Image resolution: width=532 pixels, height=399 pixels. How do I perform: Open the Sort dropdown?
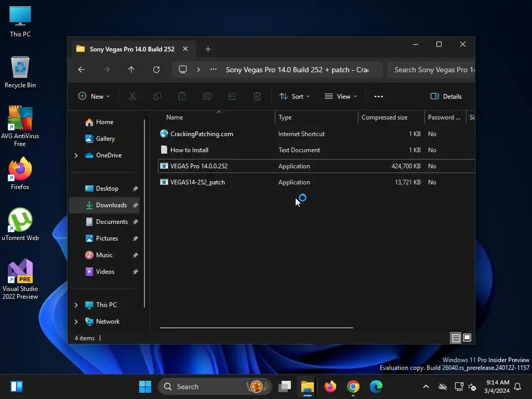point(295,96)
